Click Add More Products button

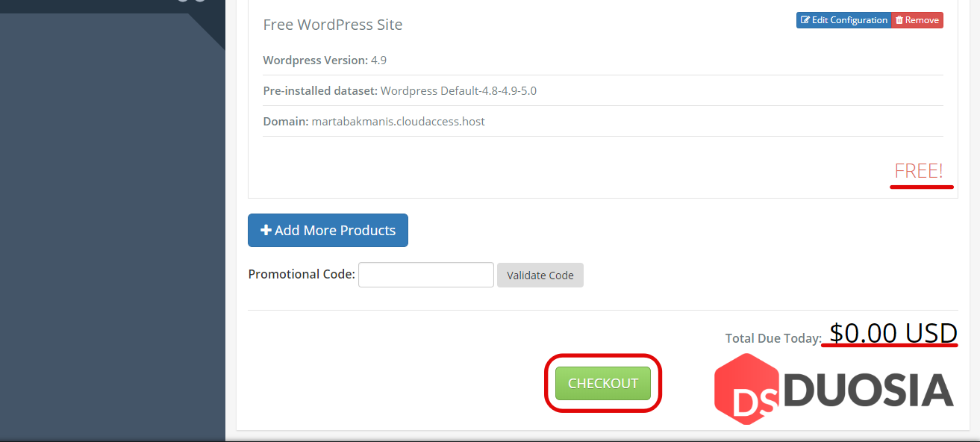328,230
